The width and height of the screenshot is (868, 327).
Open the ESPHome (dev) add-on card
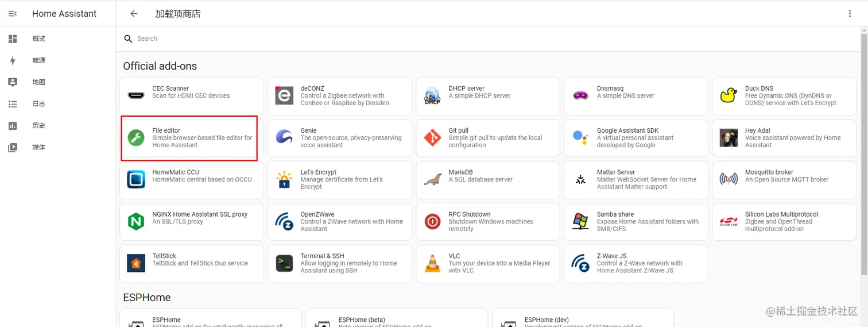[x=583, y=318]
